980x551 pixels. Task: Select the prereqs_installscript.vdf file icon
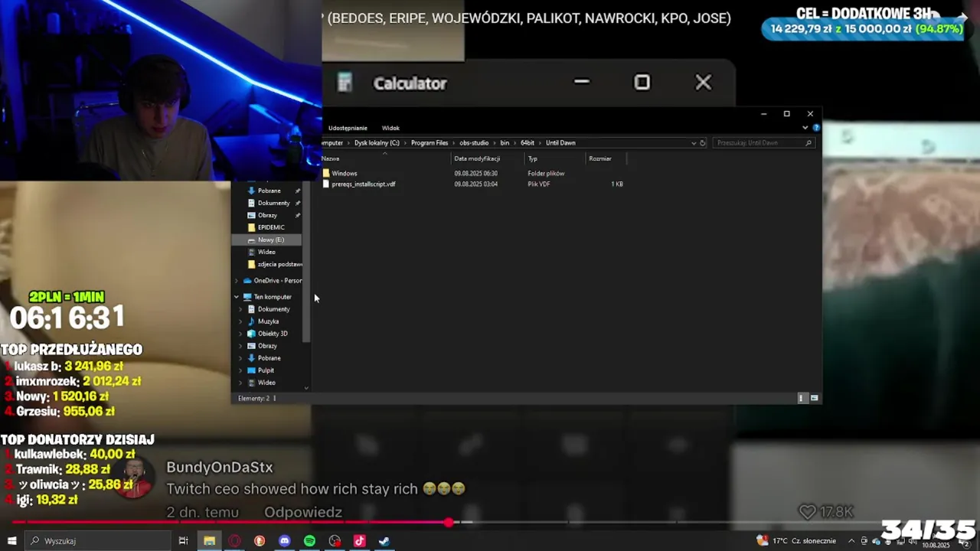pos(326,184)
